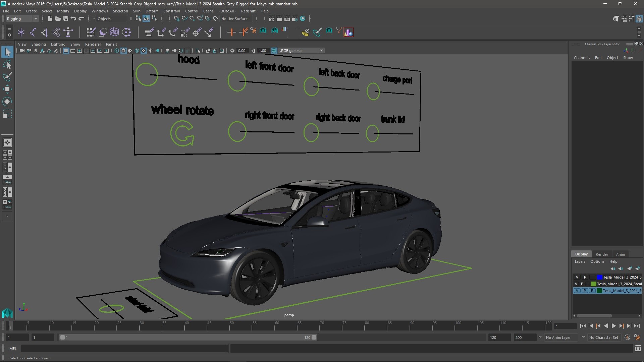Toggle viewport grid display icon
644x362 pixels.
click(66, 51)
